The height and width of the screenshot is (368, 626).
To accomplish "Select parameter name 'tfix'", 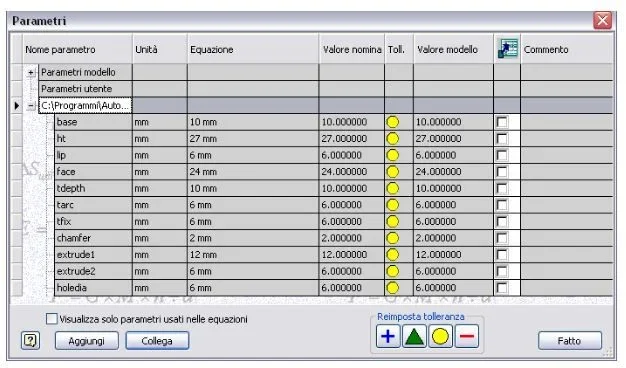I will [x=93, y=222].
